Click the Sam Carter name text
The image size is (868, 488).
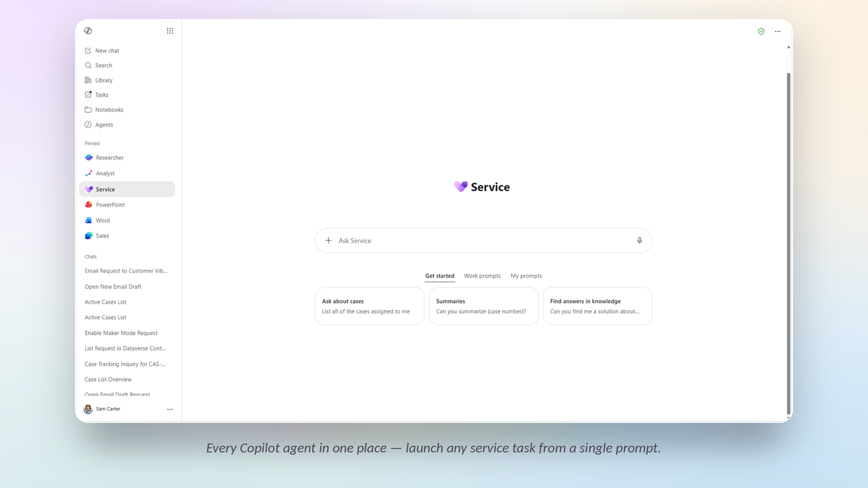[x=108, y=409]
